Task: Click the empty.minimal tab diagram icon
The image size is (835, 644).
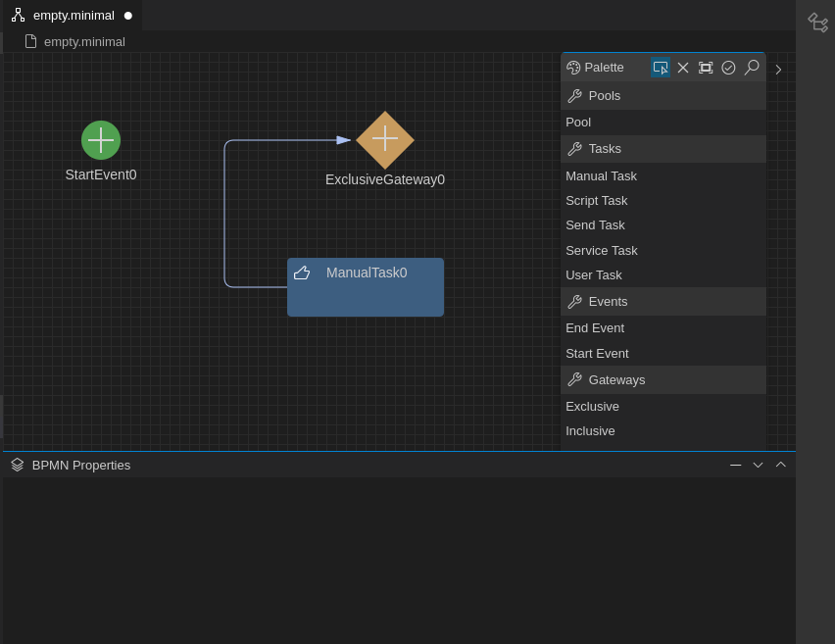Action: (x=18, y=16)
